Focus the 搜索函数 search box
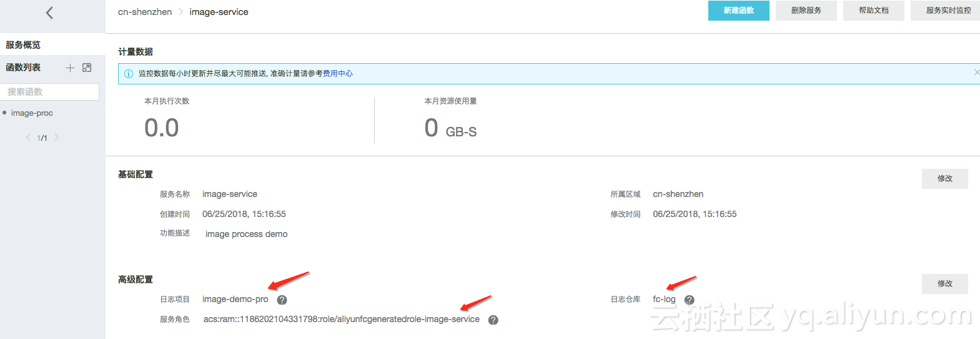The height and width of the screenshot is (339, 980). click(49, 92)
